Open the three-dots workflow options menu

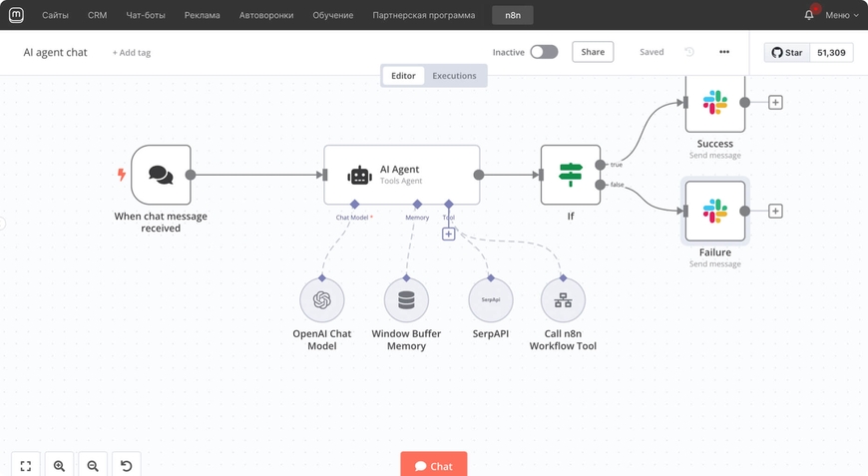[x=724, y=52]
